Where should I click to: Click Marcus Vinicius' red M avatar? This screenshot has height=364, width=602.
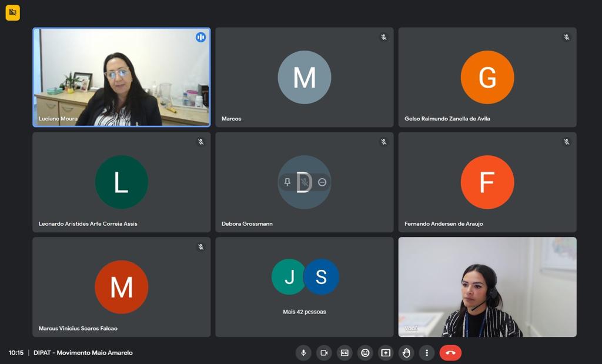click(121, 287)
